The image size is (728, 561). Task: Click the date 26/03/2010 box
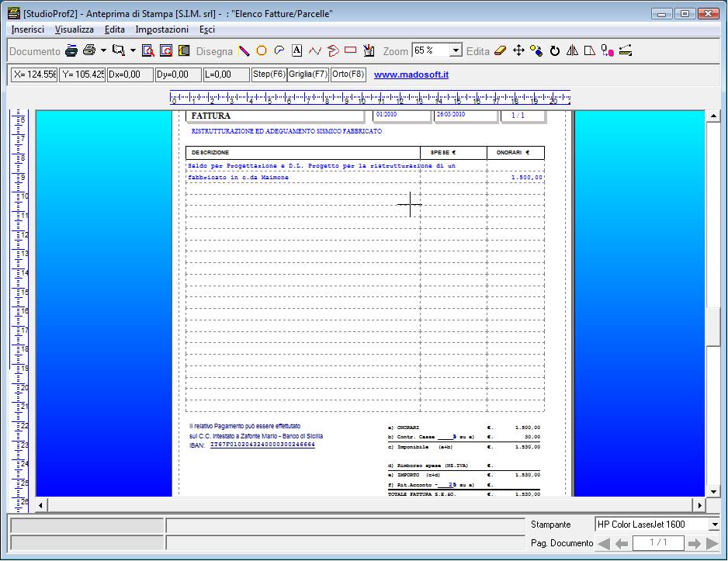tap(466, 115)
